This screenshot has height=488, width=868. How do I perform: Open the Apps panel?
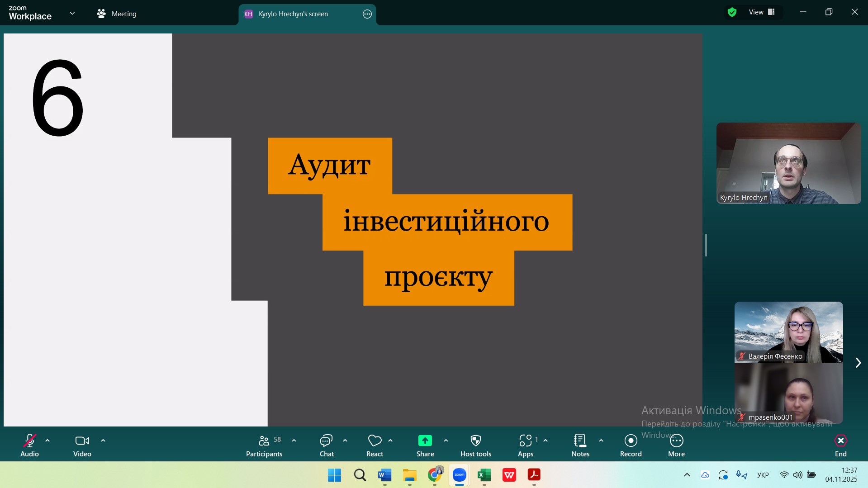pyautogui.click(x=525, y=445)
